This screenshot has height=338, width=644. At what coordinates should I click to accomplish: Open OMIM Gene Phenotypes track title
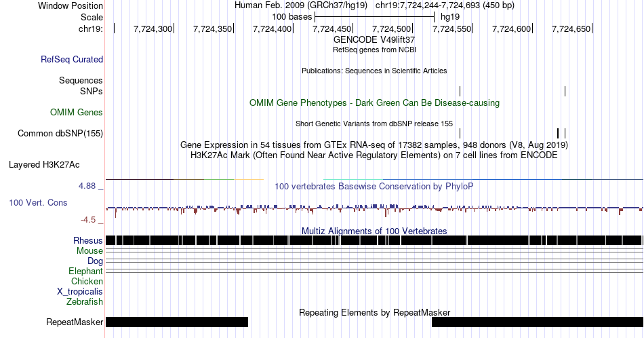pyautogui.click(x=374, y=102)
